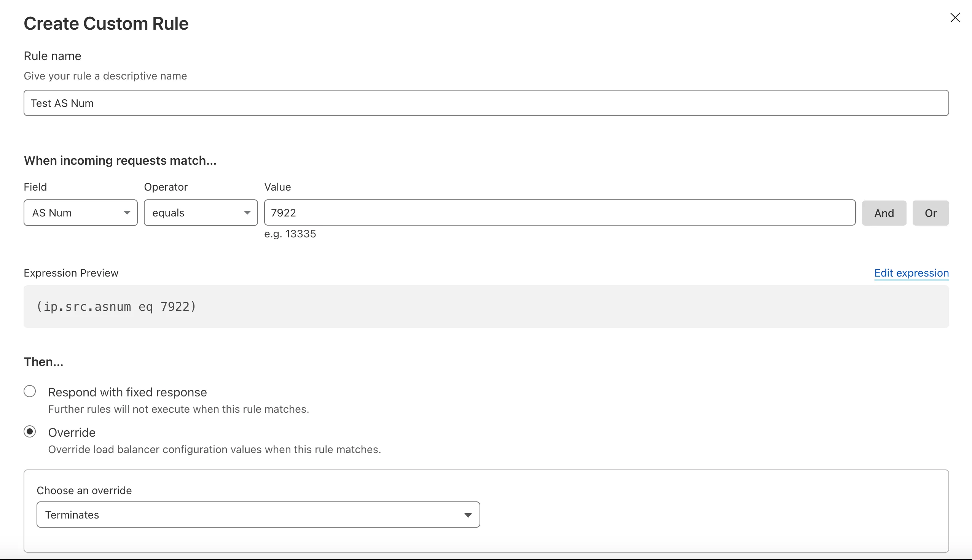Select Respond with fixed response option

[x=30, y=391]
